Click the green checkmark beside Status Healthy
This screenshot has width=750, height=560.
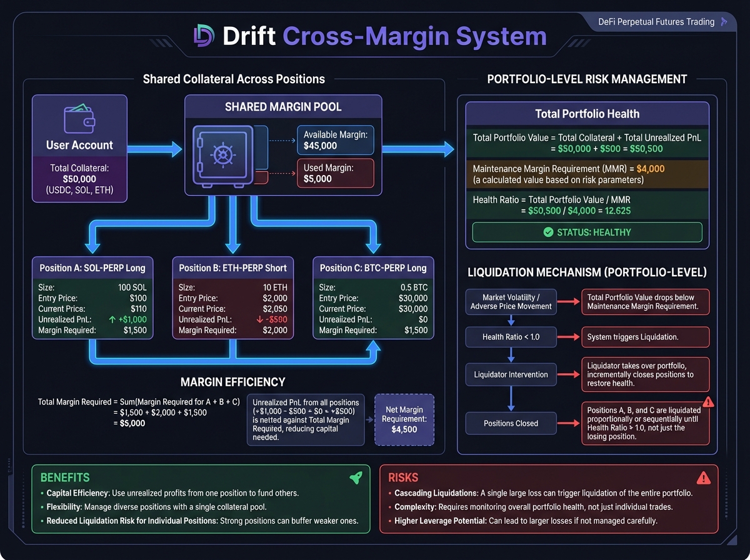pyautogui.click(x=548, y=232)
